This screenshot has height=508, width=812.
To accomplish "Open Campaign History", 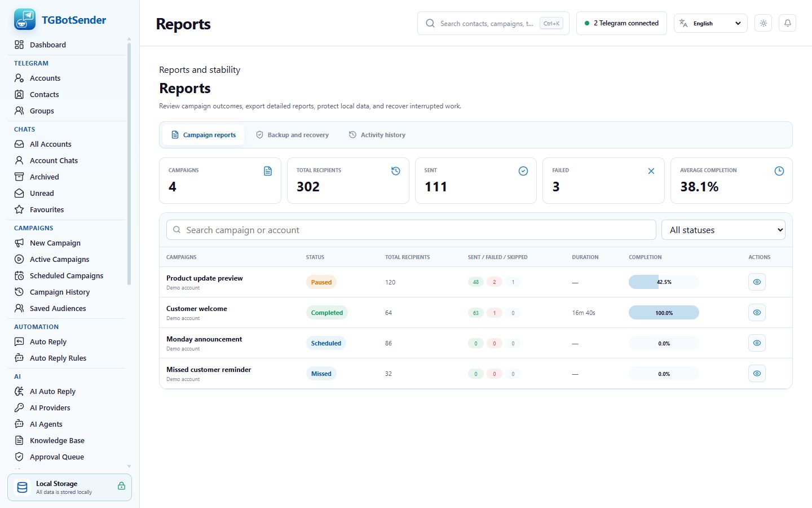I will point(67,292).
